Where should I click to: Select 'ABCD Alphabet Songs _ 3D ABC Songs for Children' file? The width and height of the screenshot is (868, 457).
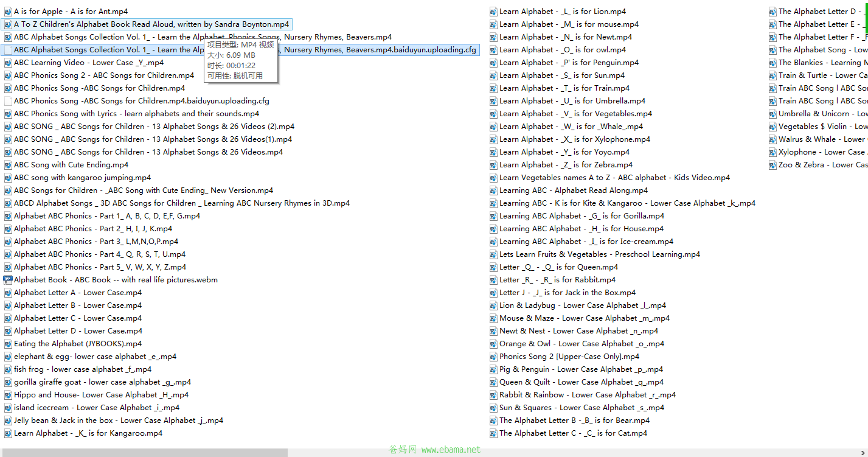pos(182,203)
